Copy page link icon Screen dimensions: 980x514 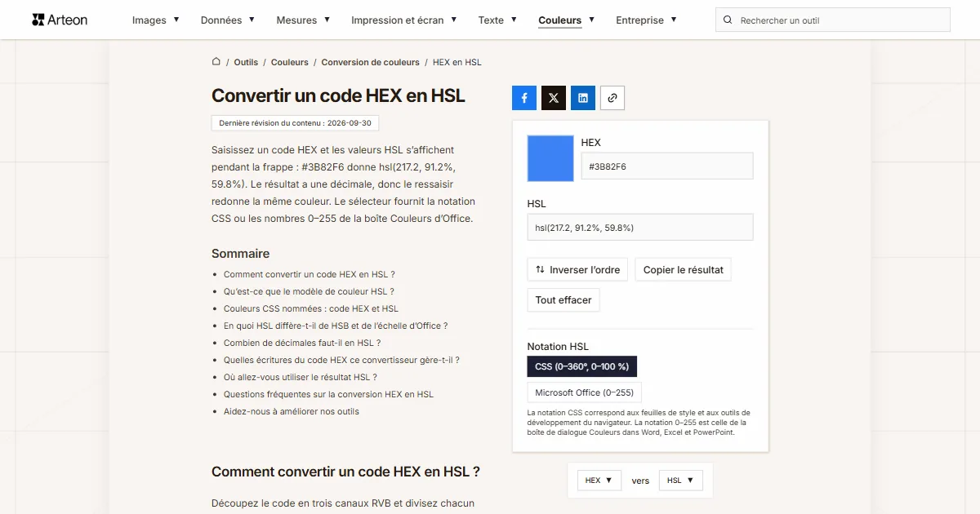point(612,98)
